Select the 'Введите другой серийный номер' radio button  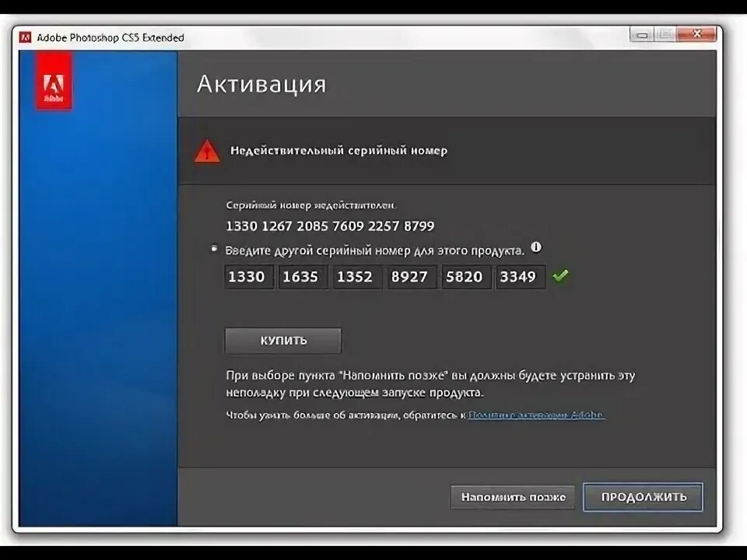click(x=215, y=248)
